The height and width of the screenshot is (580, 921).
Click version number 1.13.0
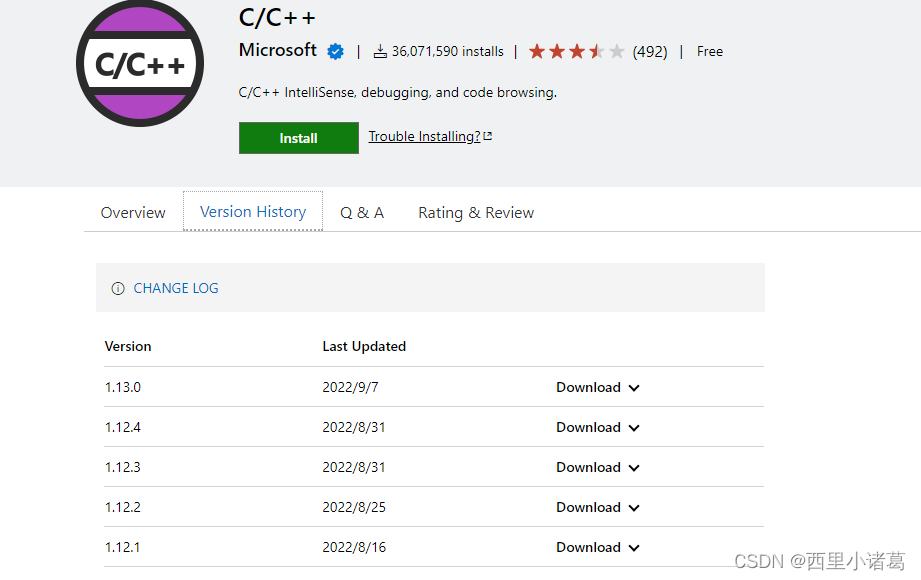pos(123,387)
